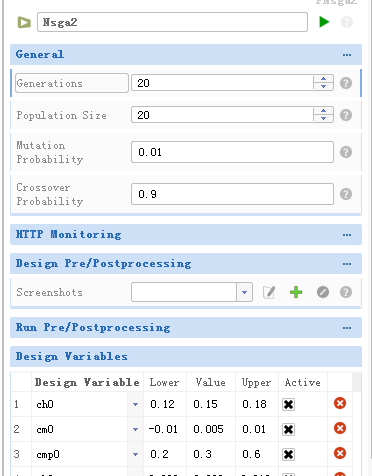Toggle Active checkbox for cmp0

pos(288,454)
